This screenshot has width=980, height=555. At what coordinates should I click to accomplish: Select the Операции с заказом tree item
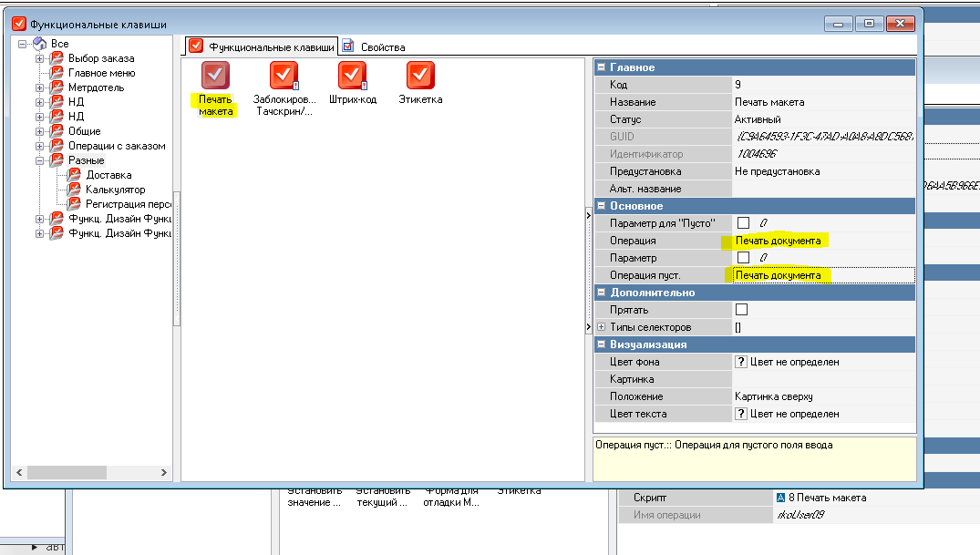pyautogui.click(x=117, y=146)
